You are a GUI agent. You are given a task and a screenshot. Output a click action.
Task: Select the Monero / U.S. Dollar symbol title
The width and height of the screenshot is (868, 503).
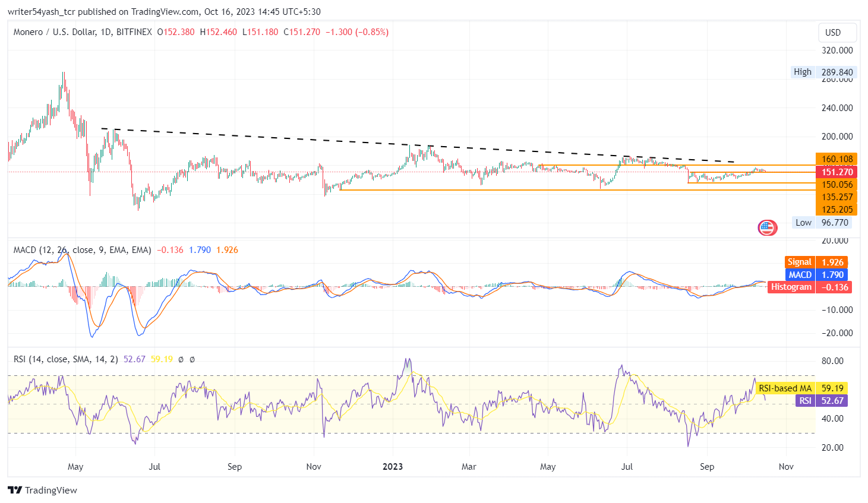click(83, 32)
